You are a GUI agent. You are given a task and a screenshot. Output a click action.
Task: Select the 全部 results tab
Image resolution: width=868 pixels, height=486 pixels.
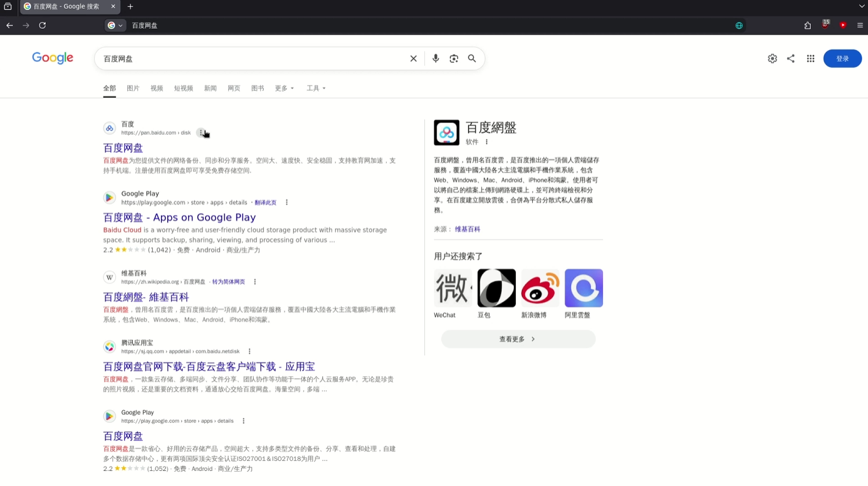point(110,88)
